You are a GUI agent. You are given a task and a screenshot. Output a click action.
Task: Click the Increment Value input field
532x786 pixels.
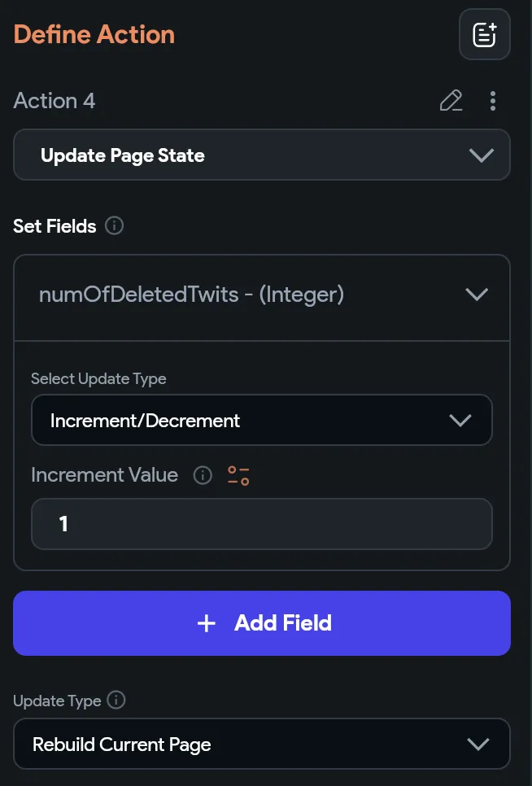(261, 524)
